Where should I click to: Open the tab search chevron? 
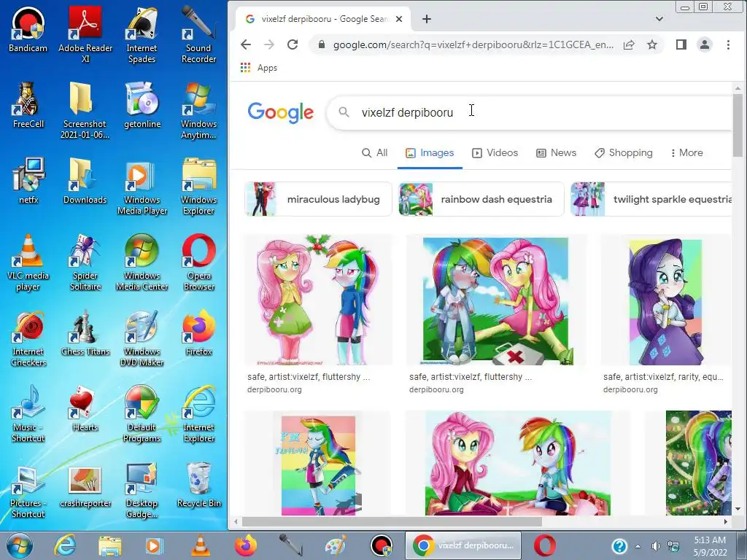click(x=659, y=19)
